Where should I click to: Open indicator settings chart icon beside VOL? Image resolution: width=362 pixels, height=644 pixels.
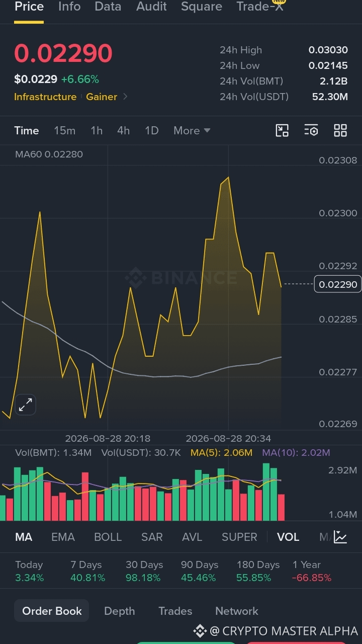(x=340, y=537)
